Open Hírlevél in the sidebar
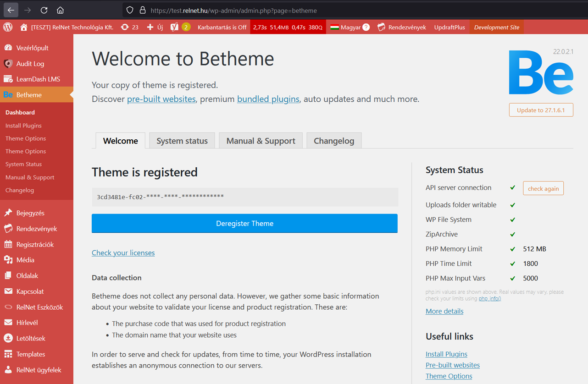 coord(27,323)
